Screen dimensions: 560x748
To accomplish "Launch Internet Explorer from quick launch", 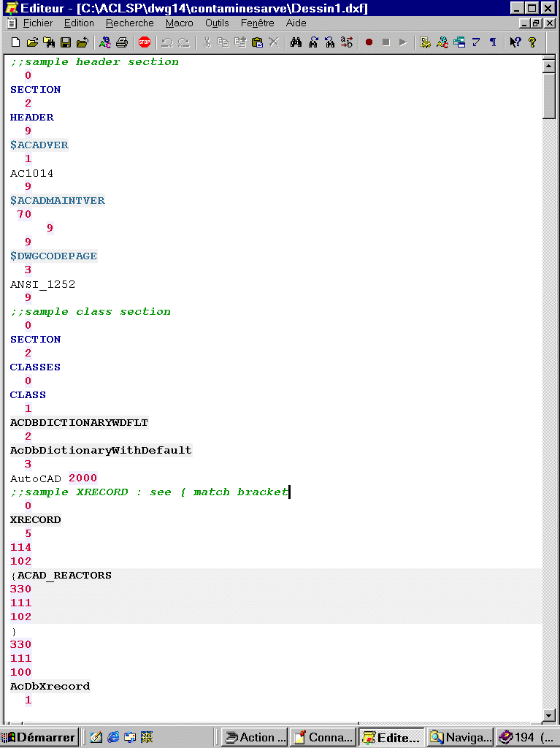I will tap(113, 738).
